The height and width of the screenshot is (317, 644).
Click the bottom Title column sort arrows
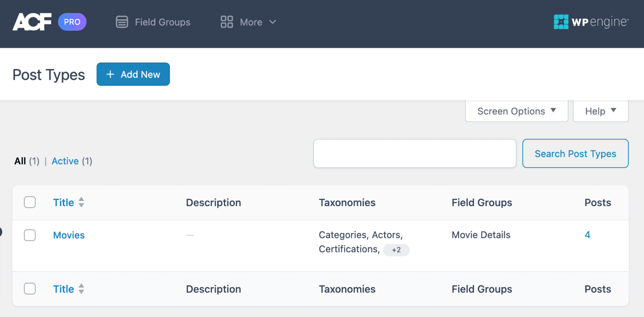81,289
